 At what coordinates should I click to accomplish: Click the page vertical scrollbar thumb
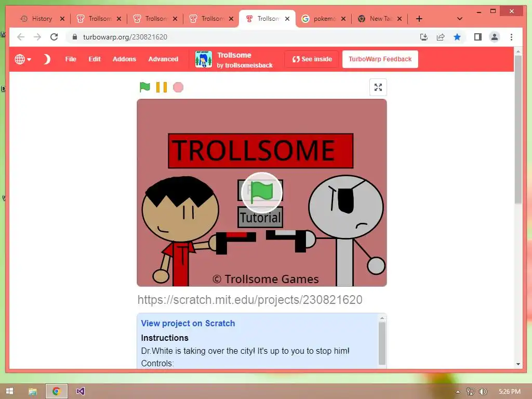point(518,129)
